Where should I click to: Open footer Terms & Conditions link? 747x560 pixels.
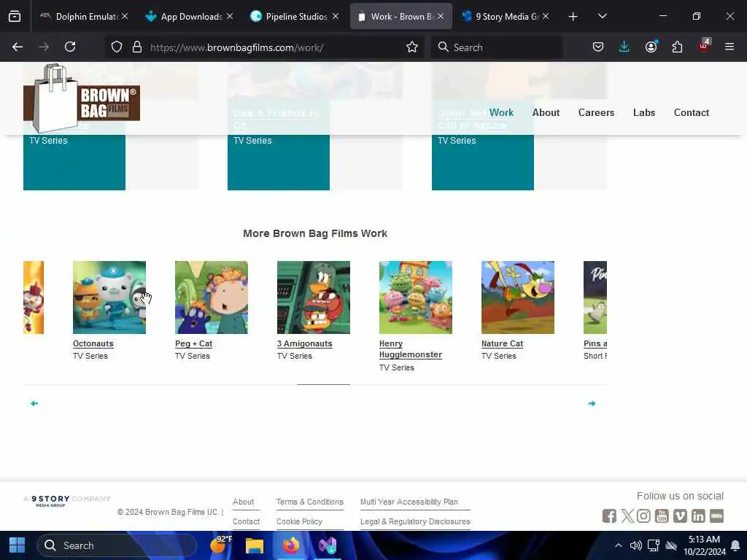coord(309,502)
